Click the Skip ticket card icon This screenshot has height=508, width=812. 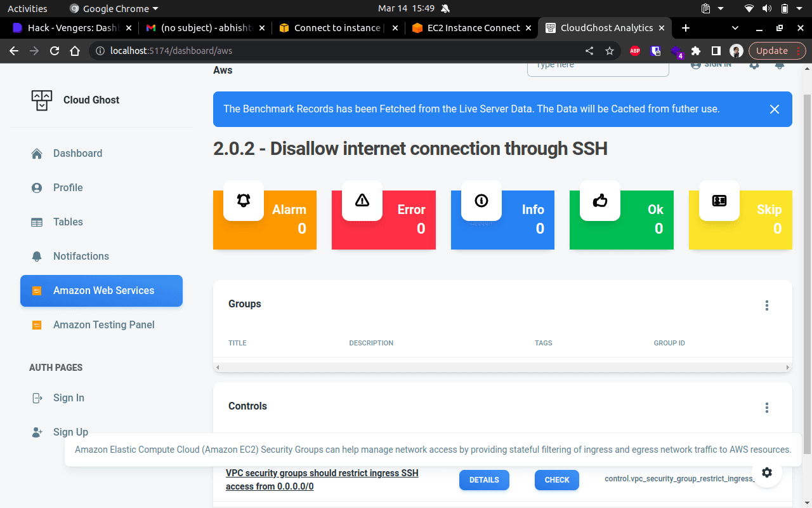coord(719,201)
